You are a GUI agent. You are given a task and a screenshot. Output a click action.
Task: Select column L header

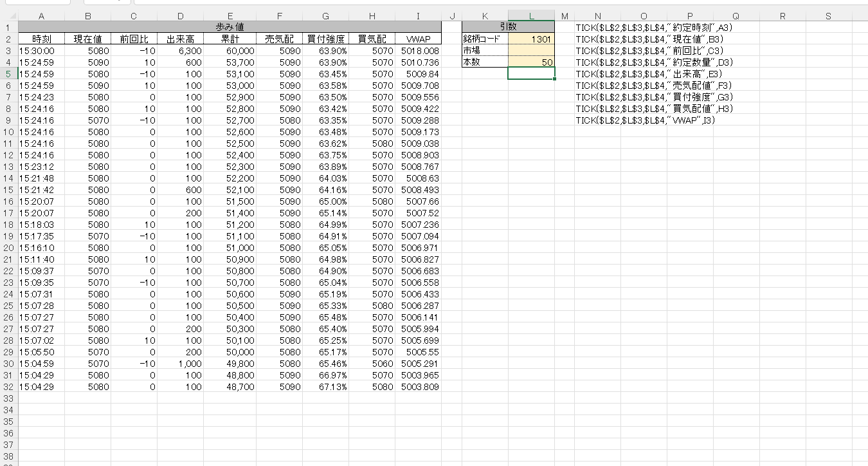coord(531,15)
